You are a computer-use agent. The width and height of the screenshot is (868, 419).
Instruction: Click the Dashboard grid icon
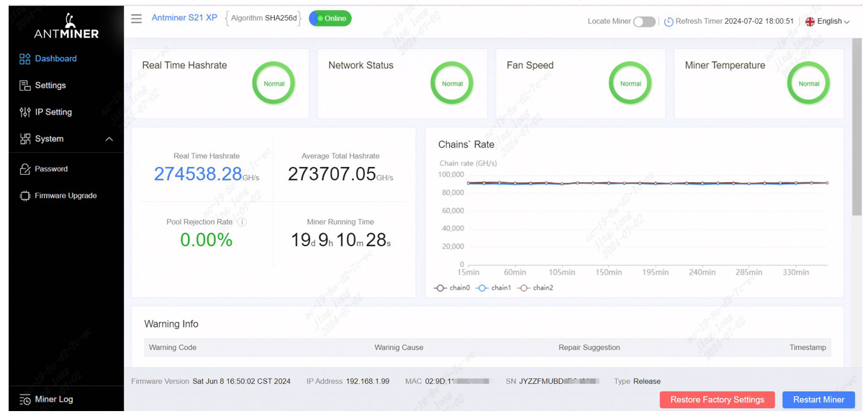coord(25,59)
